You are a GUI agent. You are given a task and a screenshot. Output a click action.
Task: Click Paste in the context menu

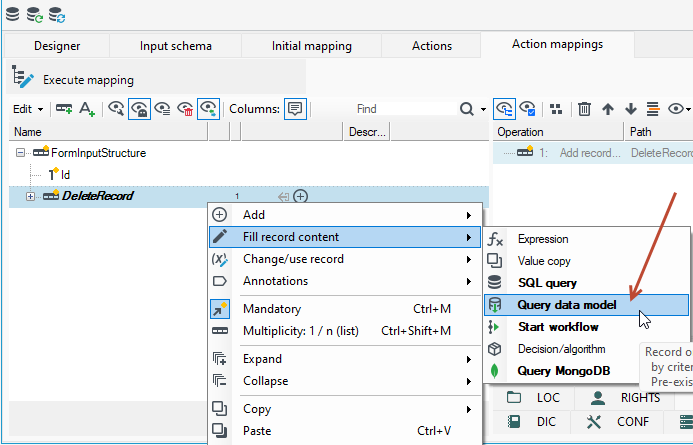pyautogui.click(x=345, y=431)
